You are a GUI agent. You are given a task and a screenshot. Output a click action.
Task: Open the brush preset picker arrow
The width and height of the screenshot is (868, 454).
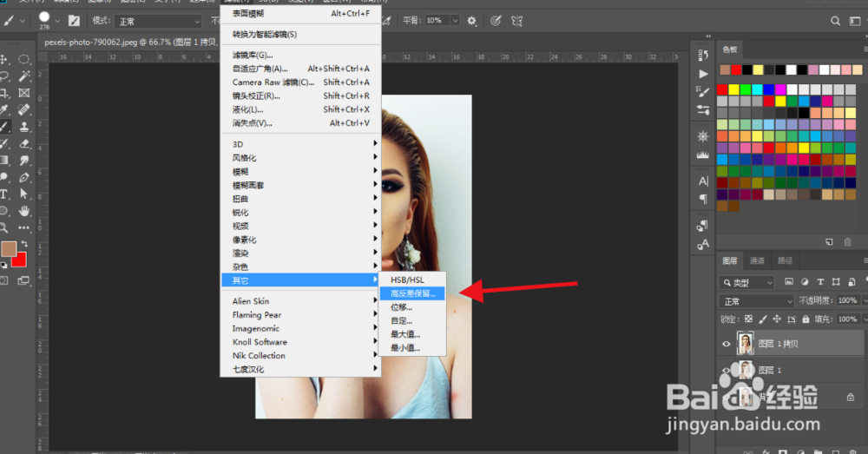pyautogui.click(x=57, y=21)
